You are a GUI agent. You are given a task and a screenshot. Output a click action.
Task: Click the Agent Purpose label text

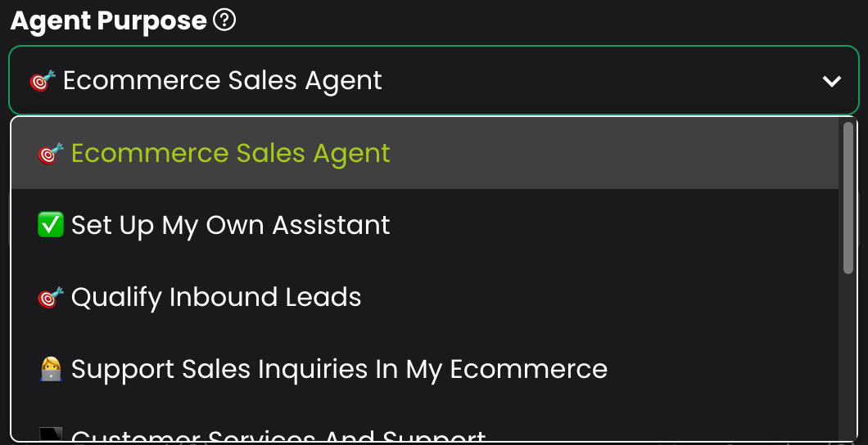(108, 21)
